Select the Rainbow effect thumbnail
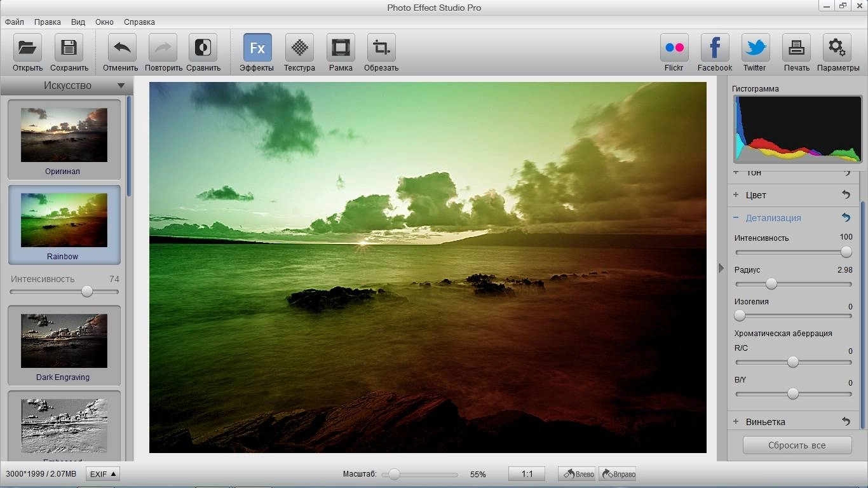Viewport: 868px width, 488px height. pos(64,224)
